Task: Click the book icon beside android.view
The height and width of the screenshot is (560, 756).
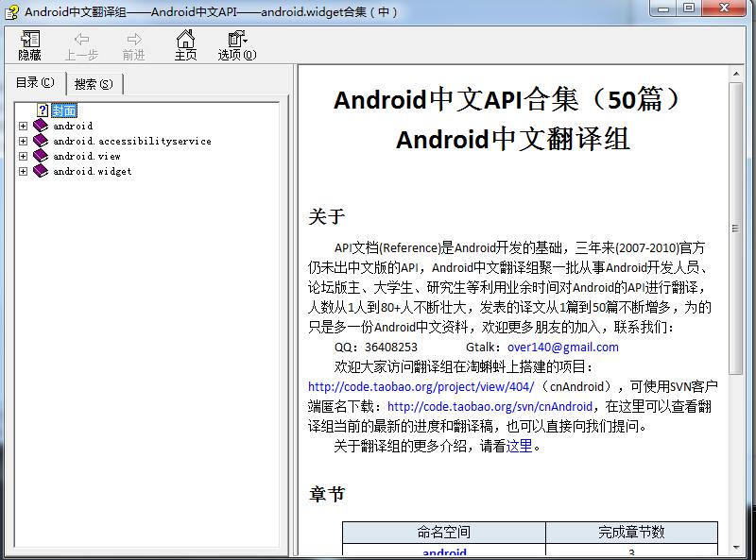Action: (x=40, y=156)
